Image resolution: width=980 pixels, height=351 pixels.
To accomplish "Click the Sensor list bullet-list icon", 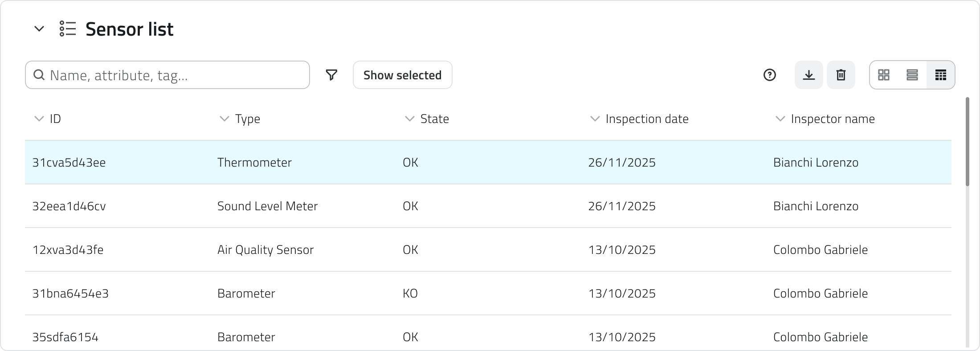I will 68,29.
